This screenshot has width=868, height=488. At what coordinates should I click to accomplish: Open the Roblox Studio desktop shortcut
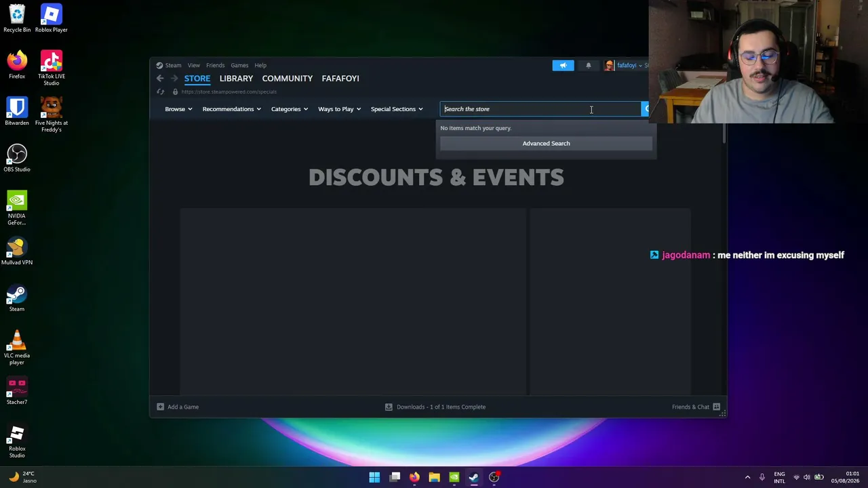17,441
